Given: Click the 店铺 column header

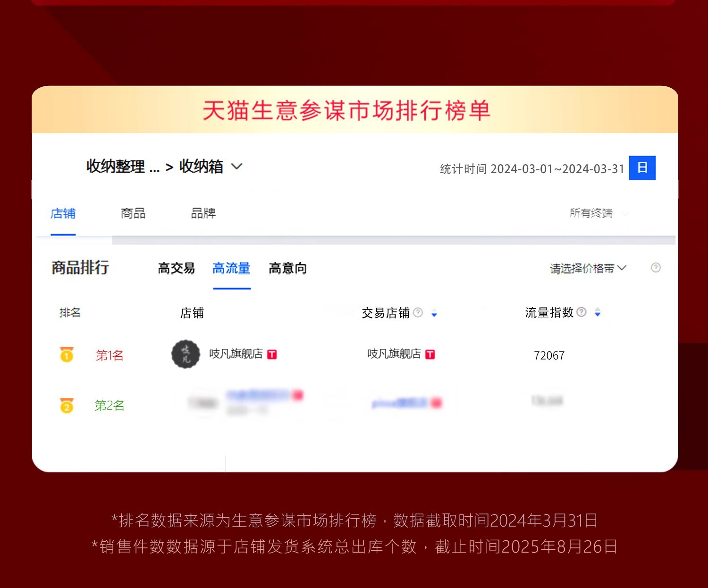Looking at the screenshot, I should click(x=192, y=313).
